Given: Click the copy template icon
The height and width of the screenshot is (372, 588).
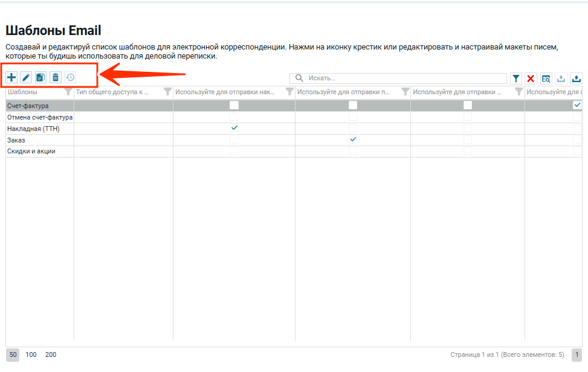Looking at the screenshot, I should pyautogui.click(x=40, y=77).
